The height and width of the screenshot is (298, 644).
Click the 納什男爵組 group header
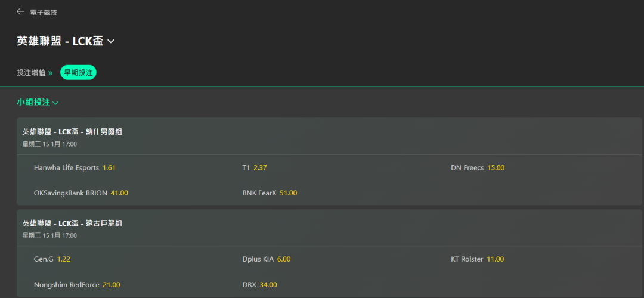click(x=72, y=132)
